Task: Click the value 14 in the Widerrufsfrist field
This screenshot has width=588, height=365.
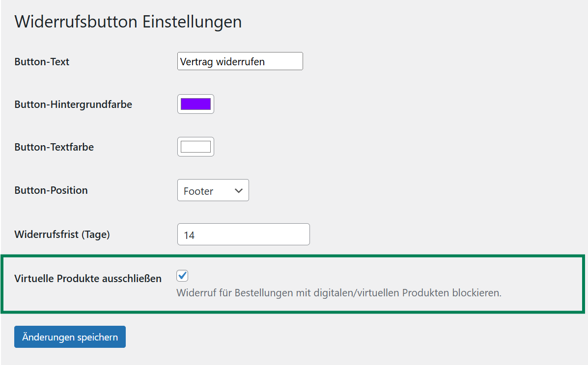Action: 189,235
